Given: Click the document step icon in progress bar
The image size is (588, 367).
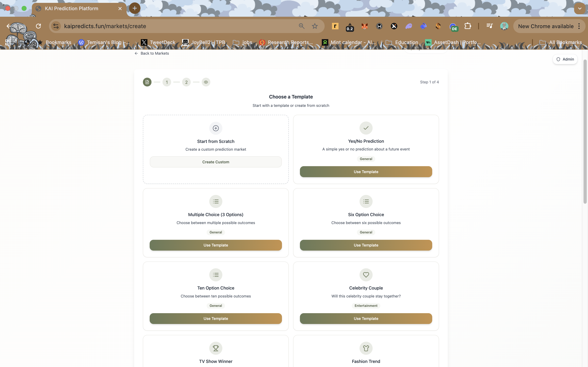Looking at the screenshot, I should click(147, 82).
